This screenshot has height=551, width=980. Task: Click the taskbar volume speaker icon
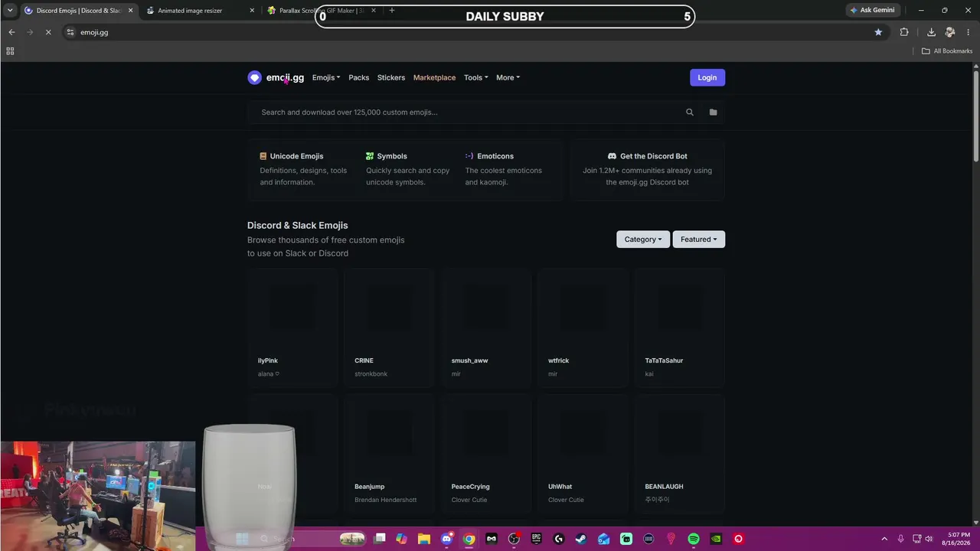pyautogui.click(x=929, y=539)
